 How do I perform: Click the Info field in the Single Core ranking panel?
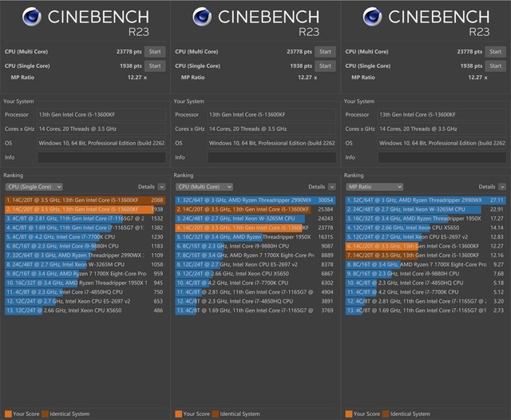101,157
